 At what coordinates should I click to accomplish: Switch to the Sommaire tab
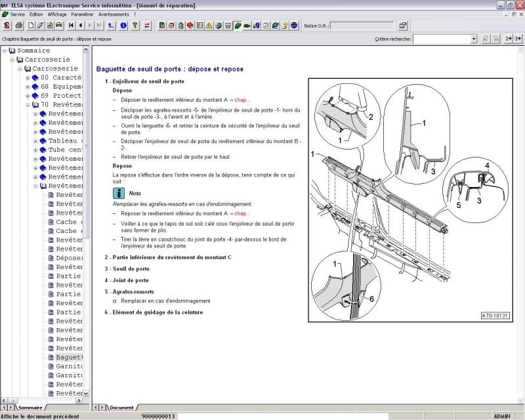tap(30, 408)
